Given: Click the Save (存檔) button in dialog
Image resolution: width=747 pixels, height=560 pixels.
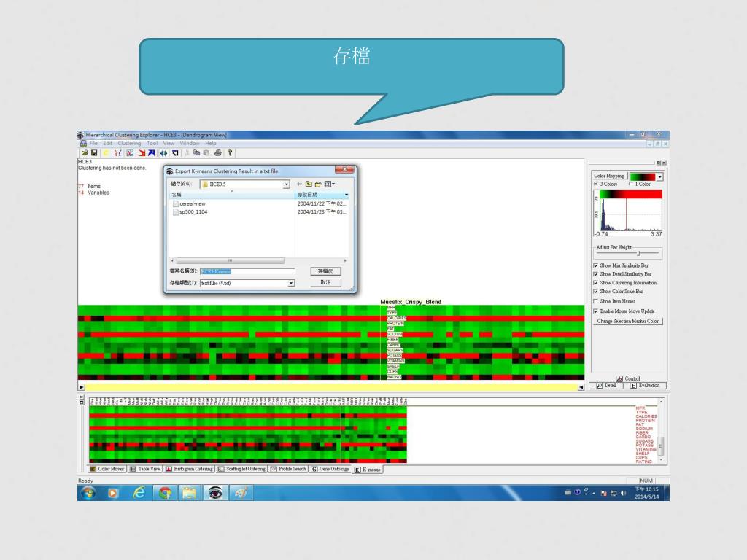Looking at the screenshot, I should pyautogui.click(x=325, y=271).
